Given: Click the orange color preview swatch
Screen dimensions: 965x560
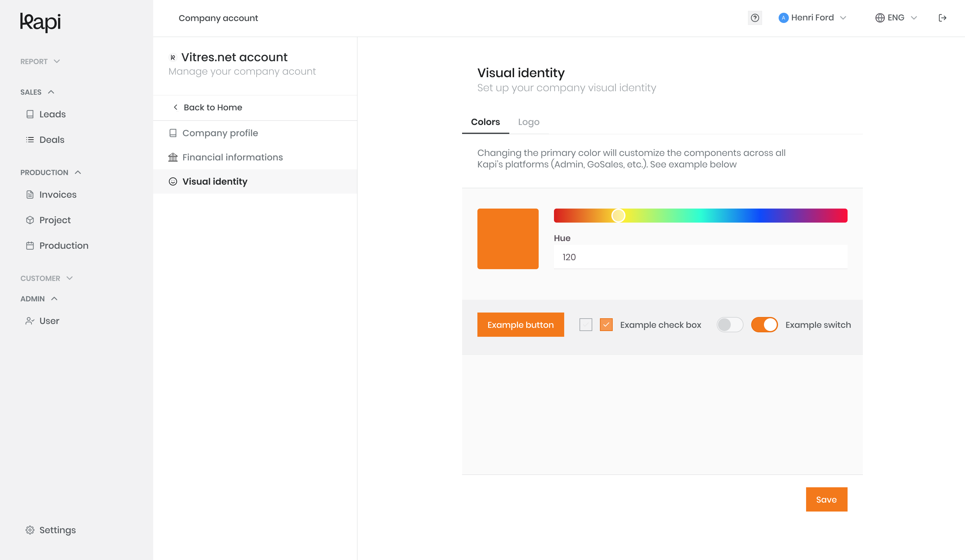Looking at the screenshot, I should tap(508, 239).
